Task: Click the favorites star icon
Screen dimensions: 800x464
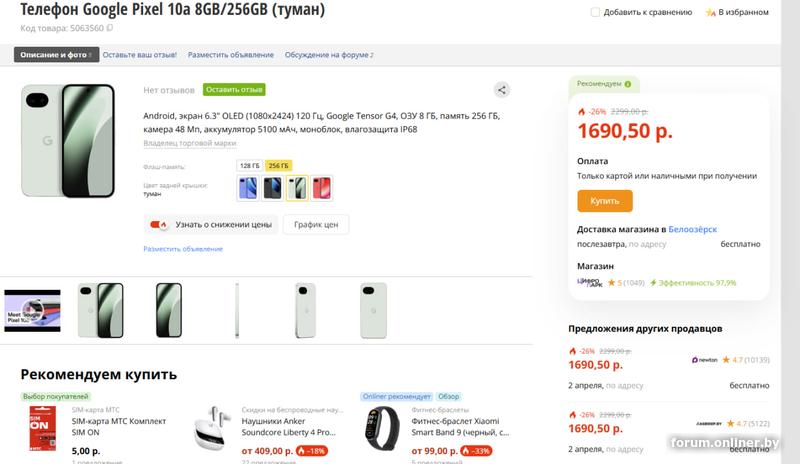Action: [x=710, y=13]
